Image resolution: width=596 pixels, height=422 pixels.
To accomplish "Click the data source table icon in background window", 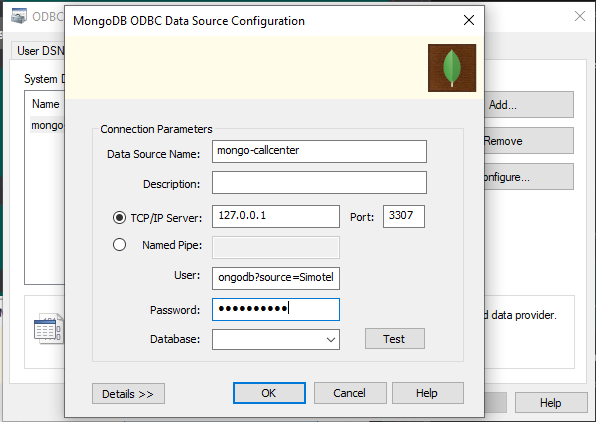I will 48,329.
